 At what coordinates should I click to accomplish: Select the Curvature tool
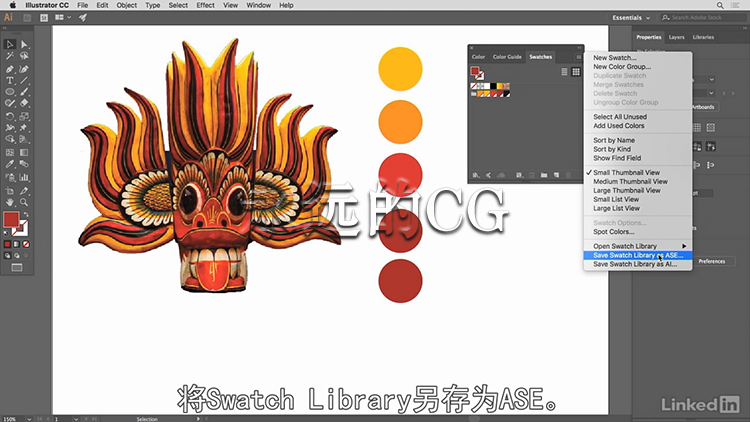pyautogui.click(x=24, y=69)
